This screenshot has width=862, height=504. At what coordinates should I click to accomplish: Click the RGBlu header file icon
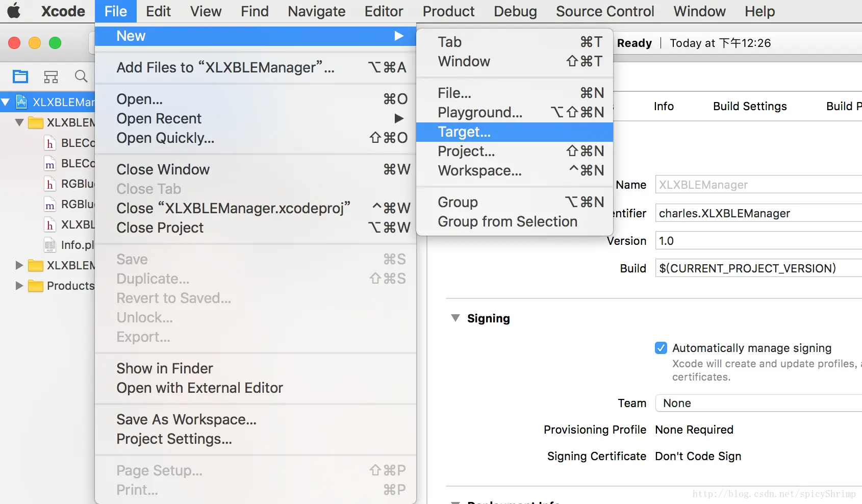click(x=50, y=184)
